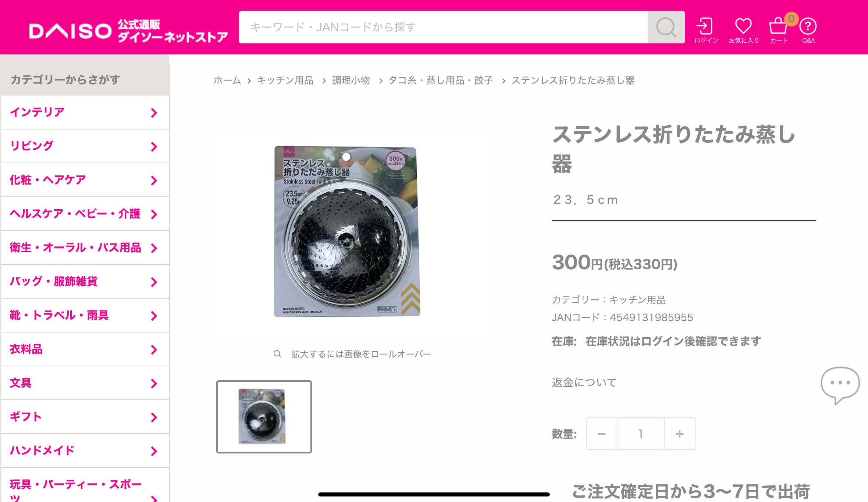Image resolution: width=868 pixels, height=502 pixels.
Task: Open favorites heart icon
Action: click(743, 26)
